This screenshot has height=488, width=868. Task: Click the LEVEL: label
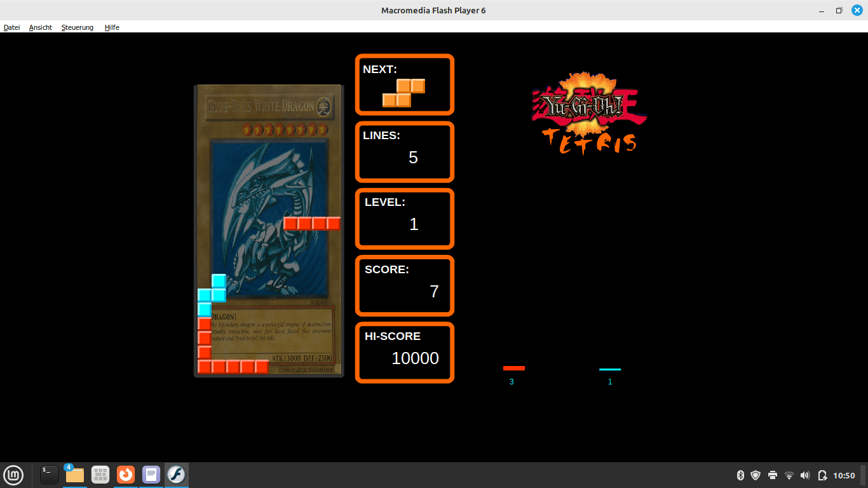(x=385, y=202)
